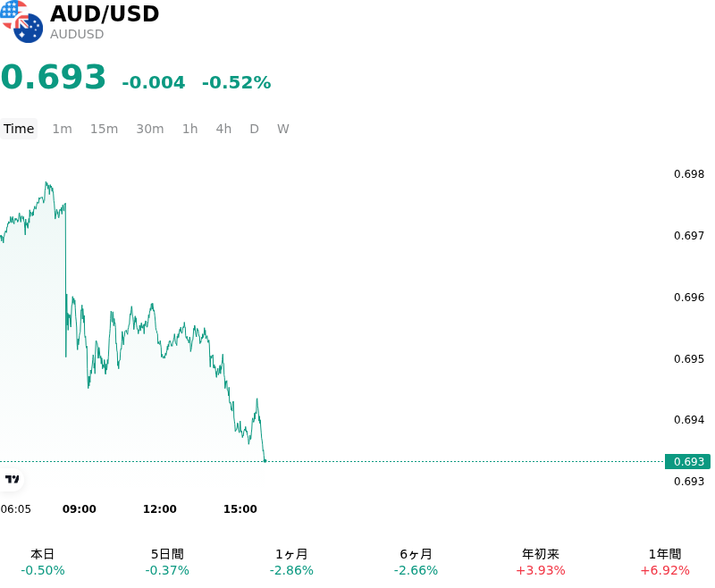Click the AUDUSD ticker subtitle
The image size is (715, 588).
(x=77, y=34)
